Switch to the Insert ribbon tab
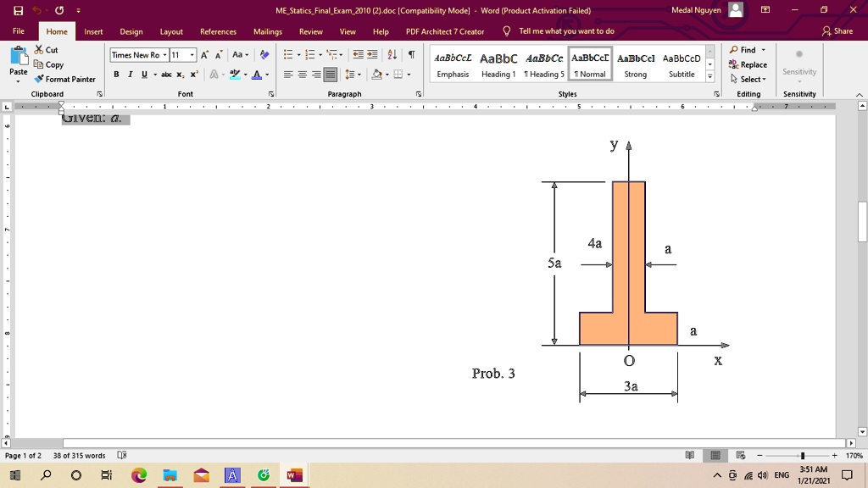Screen dimensions: 868x488 [93, 30]
